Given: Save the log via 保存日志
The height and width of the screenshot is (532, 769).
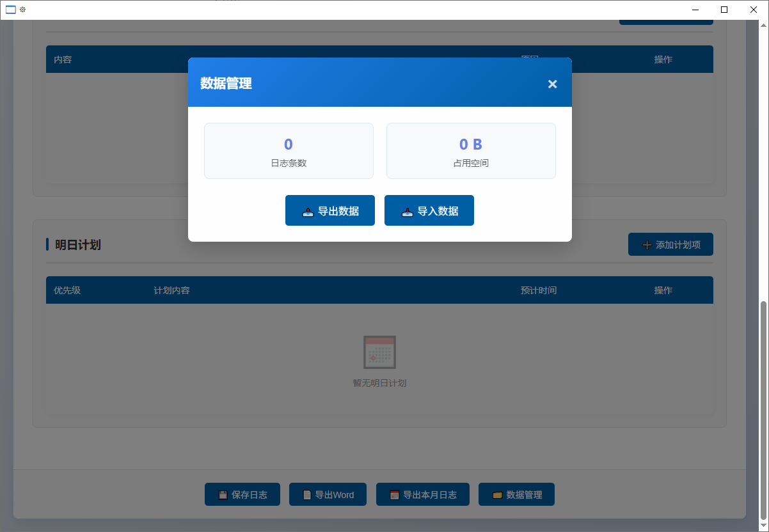Looking at the screenshot, I should click(242, 494).
